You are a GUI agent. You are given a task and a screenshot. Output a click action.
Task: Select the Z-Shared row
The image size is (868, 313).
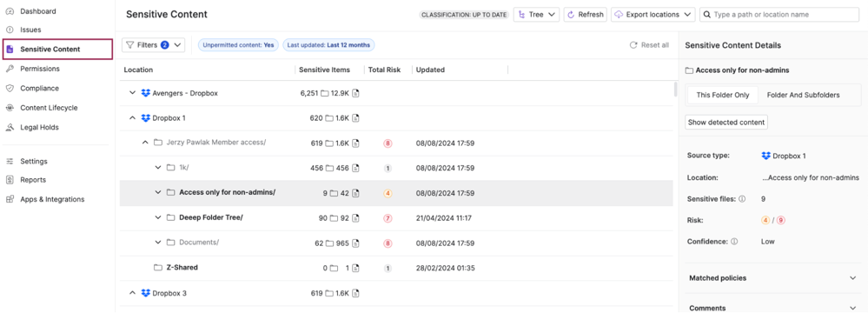tap(396, 268)
